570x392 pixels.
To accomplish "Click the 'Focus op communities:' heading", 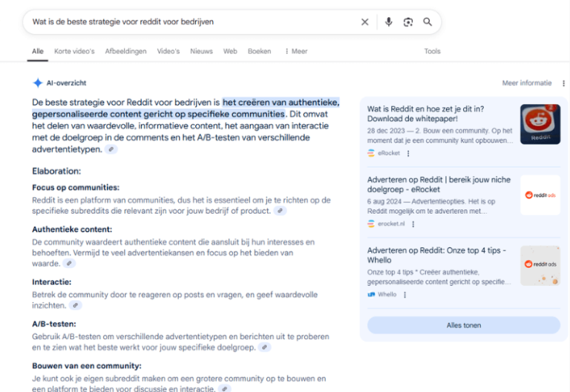I will (x=76, y=188).
